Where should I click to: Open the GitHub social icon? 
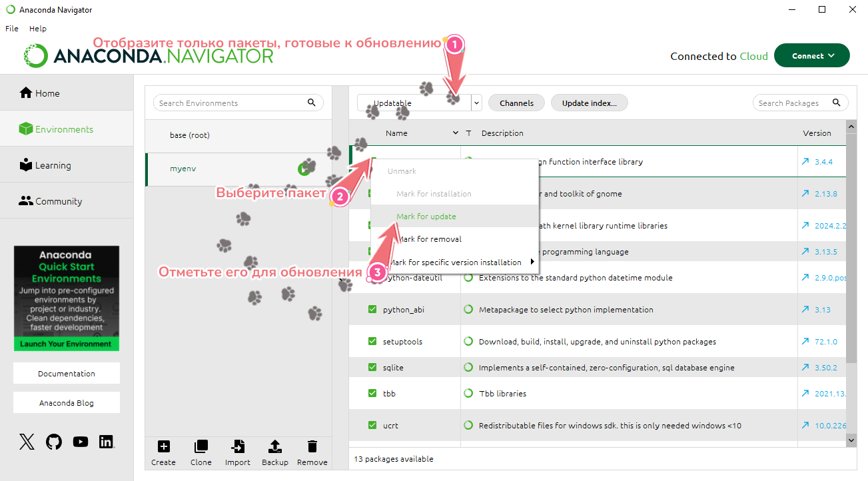coord(54,442)
